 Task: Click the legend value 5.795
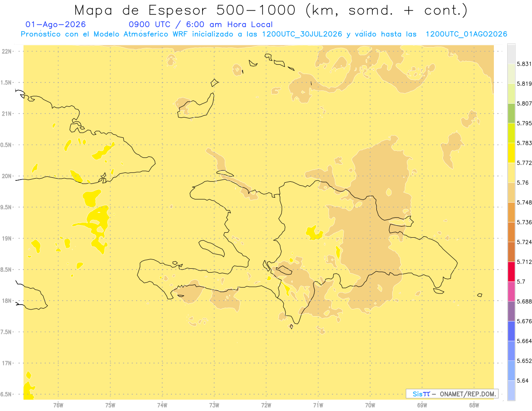[x=524, y=123]
